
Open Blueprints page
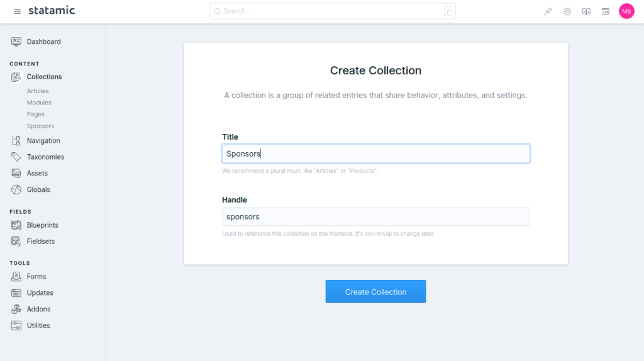(x=42, y=225)
